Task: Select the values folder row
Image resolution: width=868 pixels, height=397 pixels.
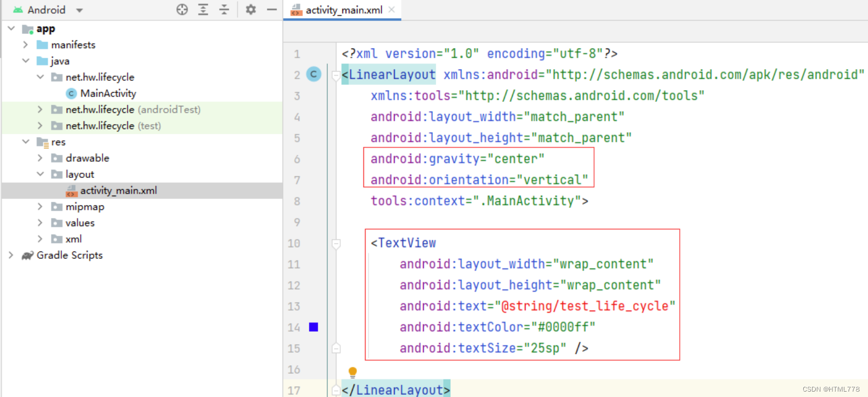Action: 142,223
